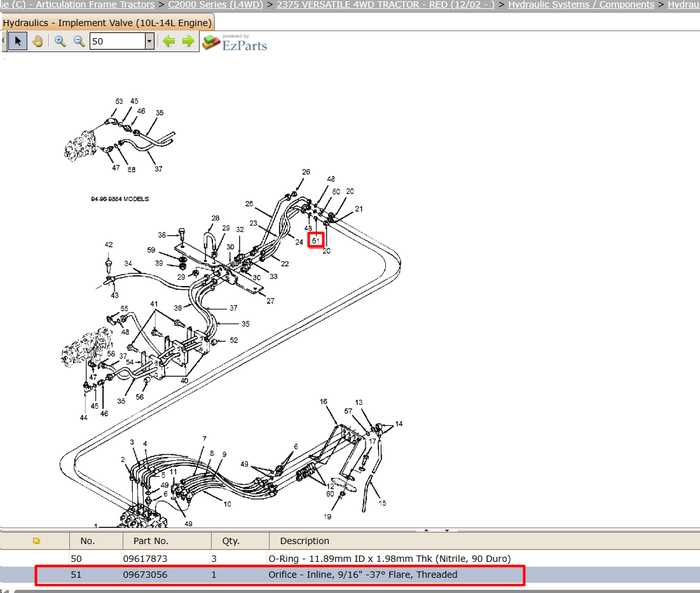Click callout number 21 in diagram
The height and width of the screenshot is (593, 700).
pos(359,209)
